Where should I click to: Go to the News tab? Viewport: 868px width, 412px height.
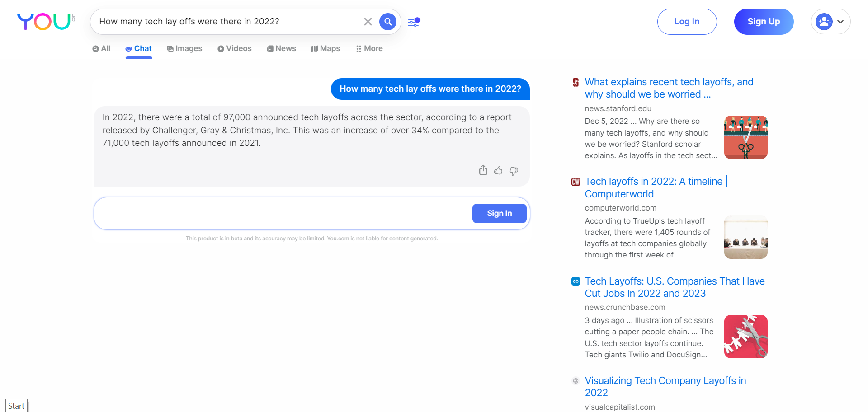[x=281, y=48]
